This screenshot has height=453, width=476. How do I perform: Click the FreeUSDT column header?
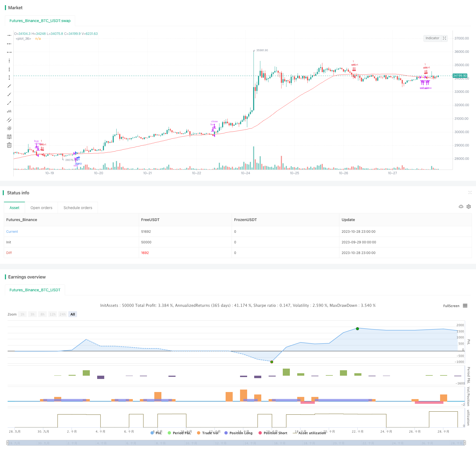coord(150,220)
